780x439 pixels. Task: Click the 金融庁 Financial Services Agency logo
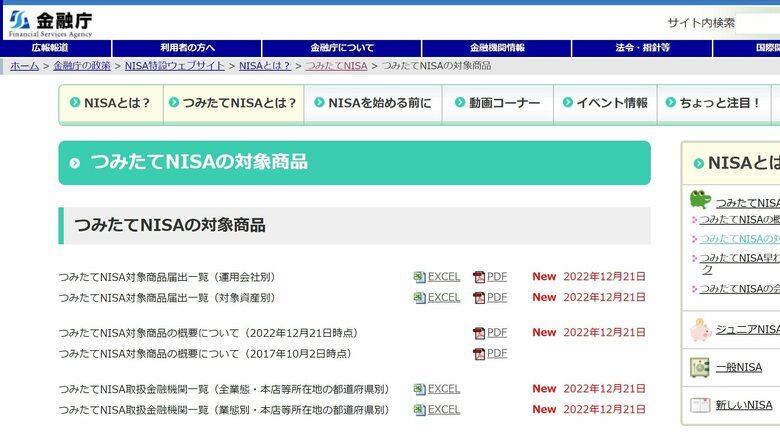tap(51, 24)
